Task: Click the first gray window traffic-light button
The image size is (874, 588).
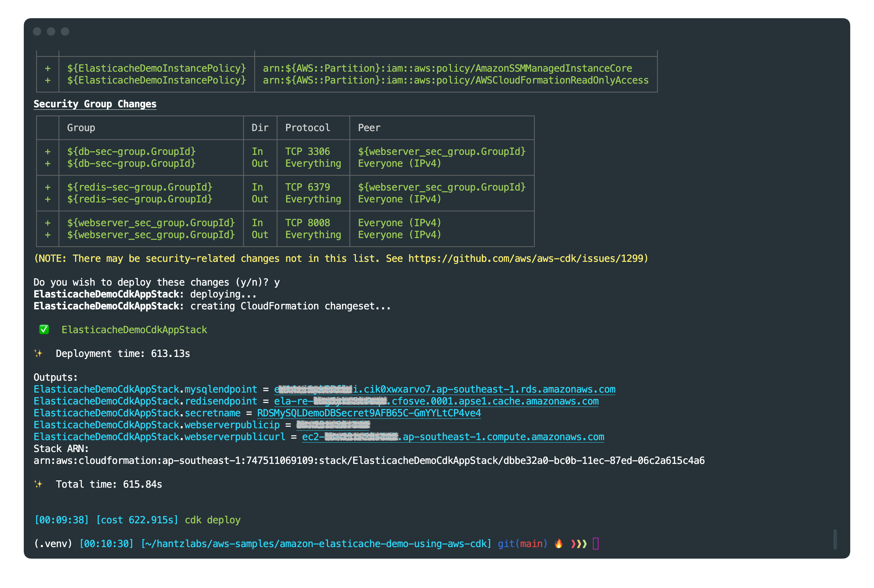Action: 37,31
